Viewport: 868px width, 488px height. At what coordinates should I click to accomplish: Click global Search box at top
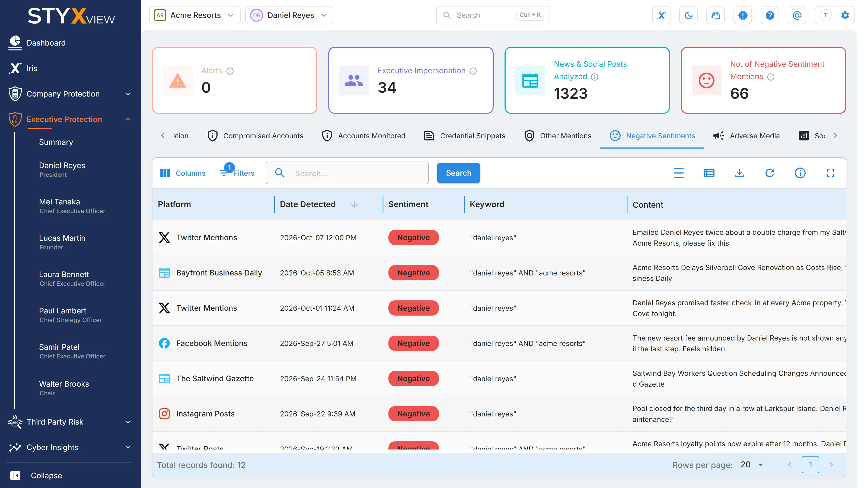tap(493, 15)
